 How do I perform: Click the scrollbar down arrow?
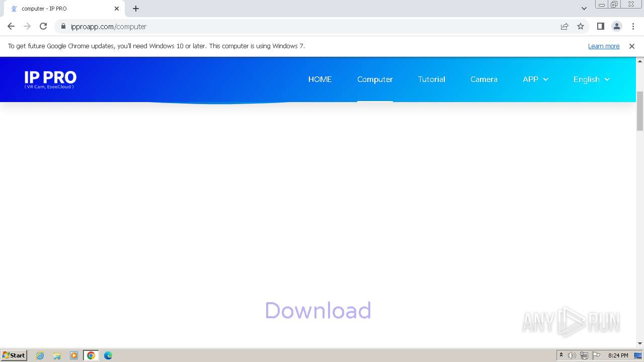pos(640,343)
